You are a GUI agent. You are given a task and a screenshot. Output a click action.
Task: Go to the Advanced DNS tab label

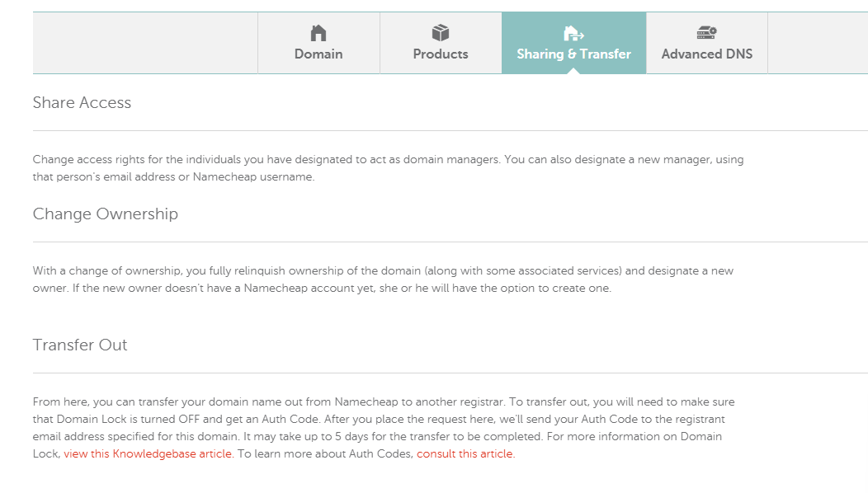coord(707,54)
